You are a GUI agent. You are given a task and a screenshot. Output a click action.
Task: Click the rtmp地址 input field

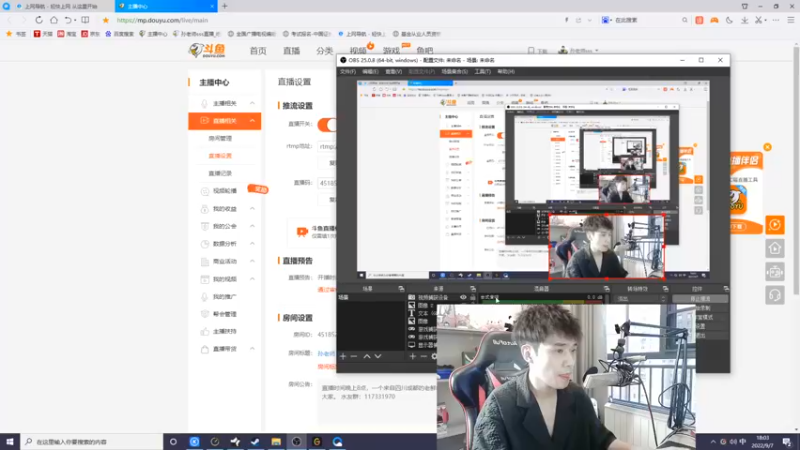(327, 146)
